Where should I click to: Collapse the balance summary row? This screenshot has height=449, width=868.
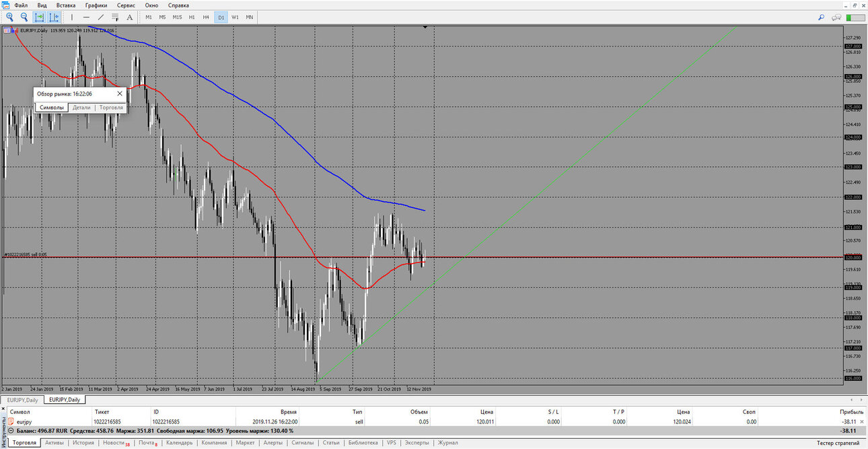click(x=11, y=430)
